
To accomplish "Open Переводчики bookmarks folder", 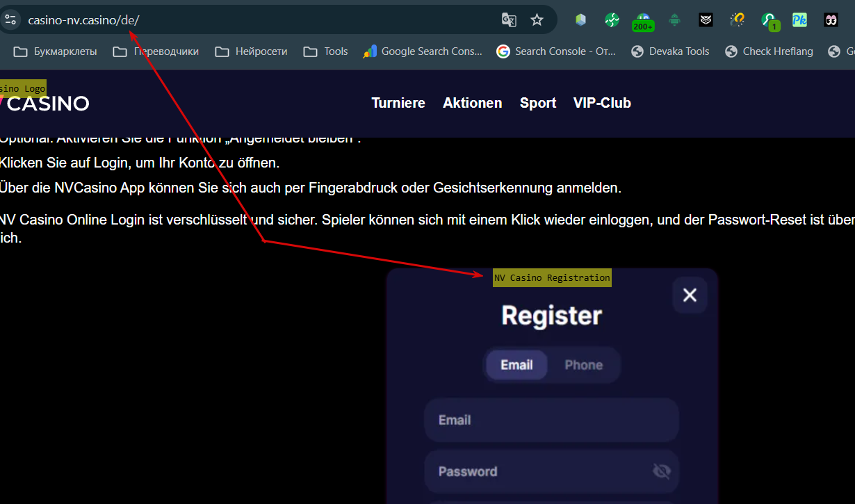I will click(x=156, y=51).
